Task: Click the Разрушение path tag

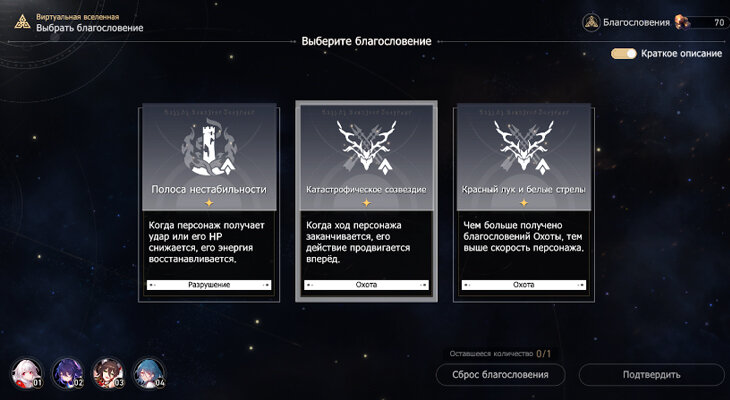Action: pos(209,285)
